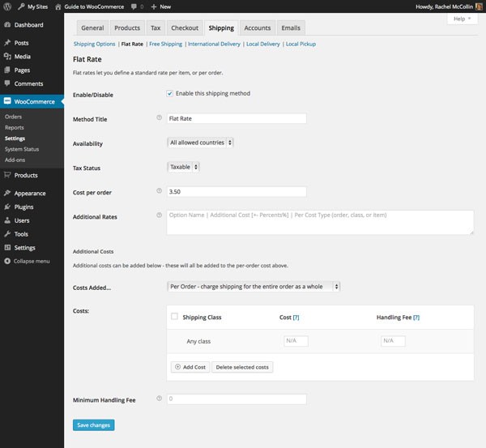This screenshot has height=448, width=486.
Task: Click the Dashboard gauge icon
Action: tap(7, 25)
